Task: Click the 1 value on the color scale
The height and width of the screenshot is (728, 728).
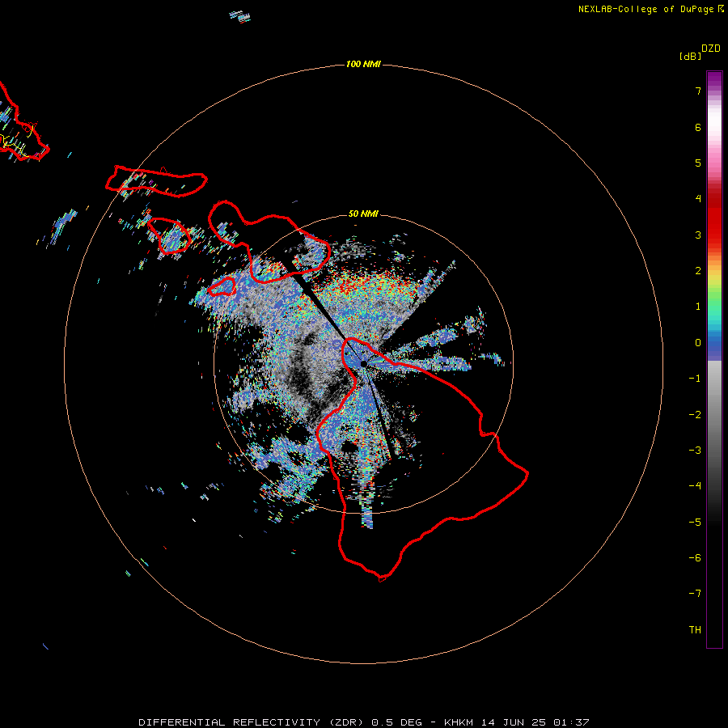Action: click(698, 307)
